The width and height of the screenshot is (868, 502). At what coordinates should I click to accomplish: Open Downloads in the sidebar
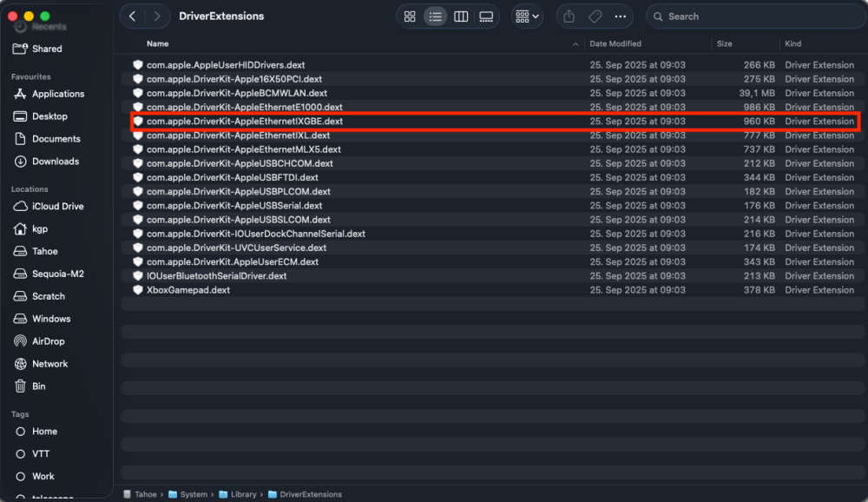(x=56, y=162)
